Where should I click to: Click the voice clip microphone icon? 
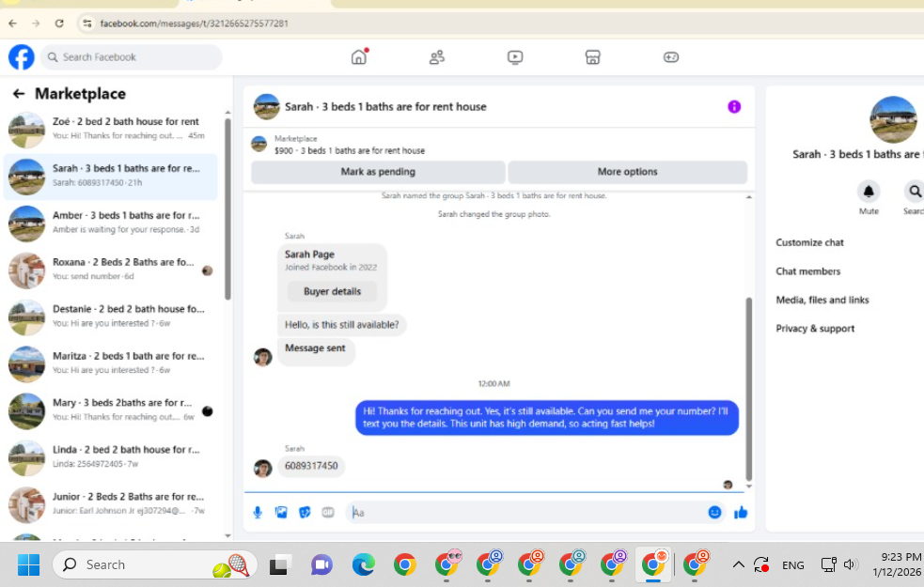click(x=258, y=513)
